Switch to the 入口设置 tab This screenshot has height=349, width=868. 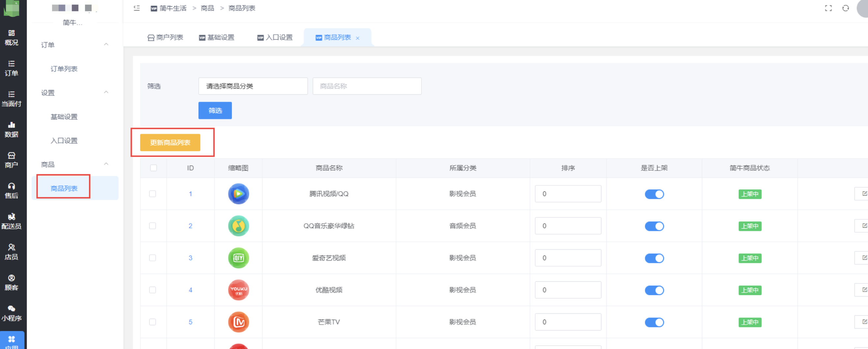275,37
